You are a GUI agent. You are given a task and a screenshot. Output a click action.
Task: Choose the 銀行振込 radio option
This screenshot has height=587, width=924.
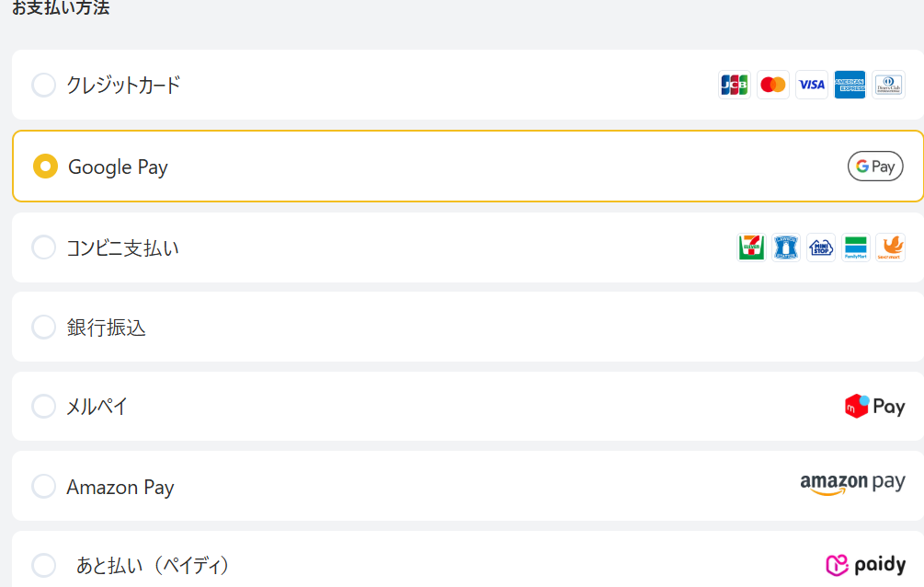point(44,327)
